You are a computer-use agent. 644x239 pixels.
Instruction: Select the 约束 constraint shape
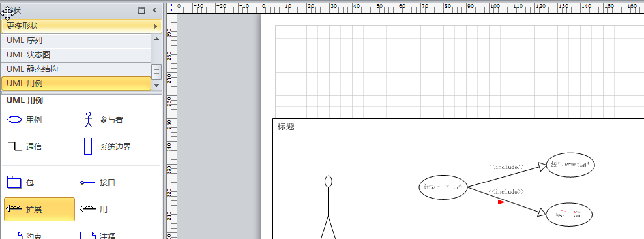point(25,235)
